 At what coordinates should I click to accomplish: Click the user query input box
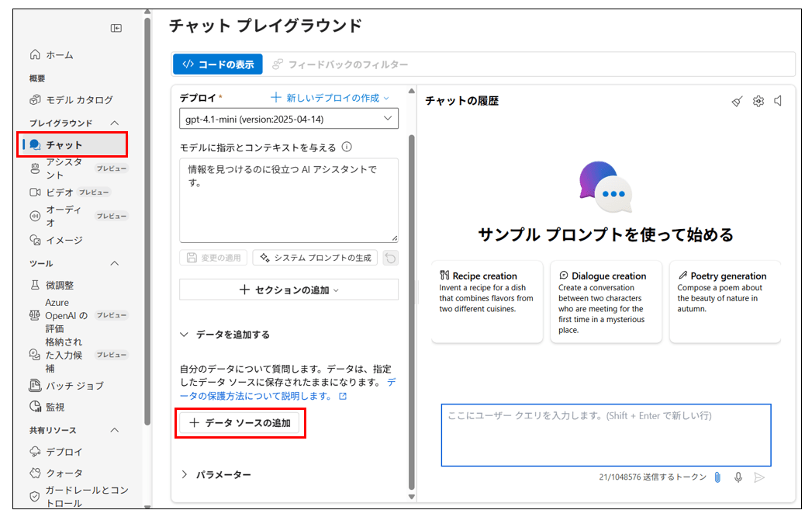[x=606, y=435]
